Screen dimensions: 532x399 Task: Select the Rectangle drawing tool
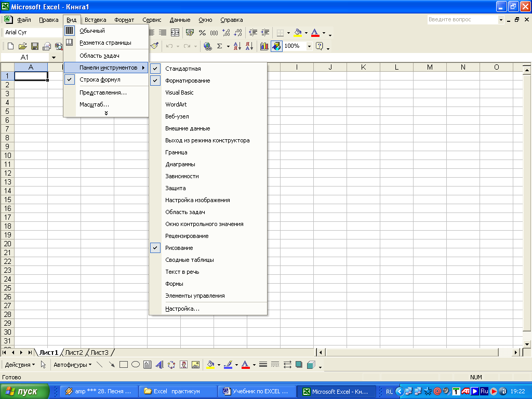[x=124, y=365]
